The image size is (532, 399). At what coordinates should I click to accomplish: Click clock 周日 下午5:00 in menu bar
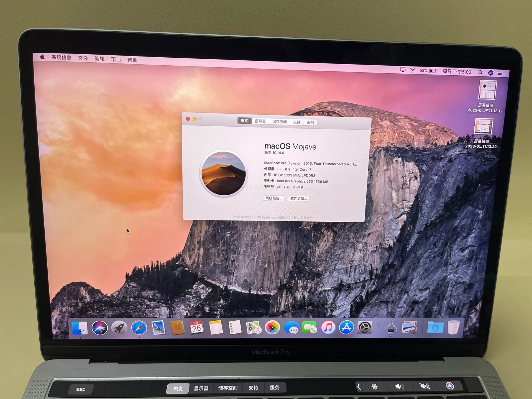457,72
